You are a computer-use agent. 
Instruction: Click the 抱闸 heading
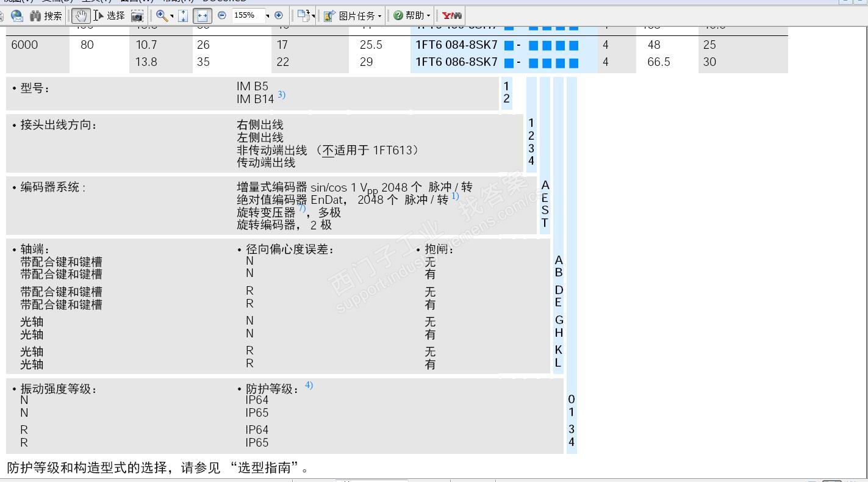(x=439, y=249)
